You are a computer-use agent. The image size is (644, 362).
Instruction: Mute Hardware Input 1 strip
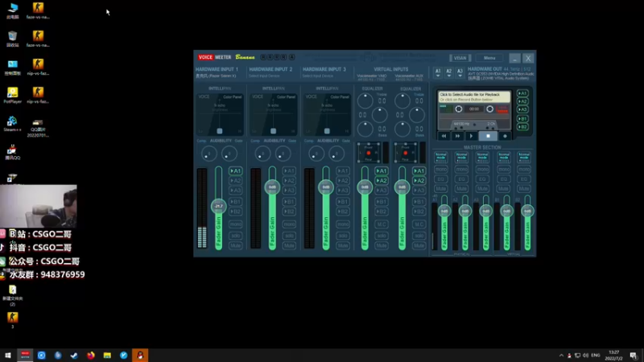[x=235, y=245]
